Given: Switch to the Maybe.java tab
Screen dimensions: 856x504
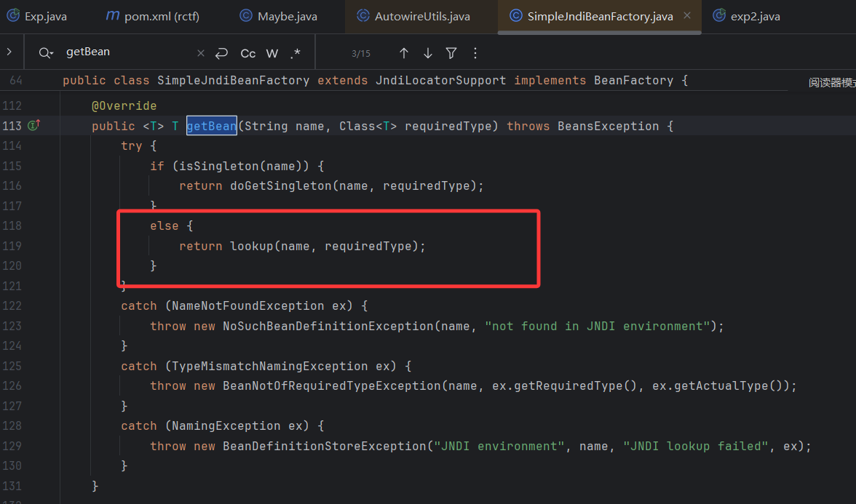Looking at the screenshot, I should coord(287,16).
